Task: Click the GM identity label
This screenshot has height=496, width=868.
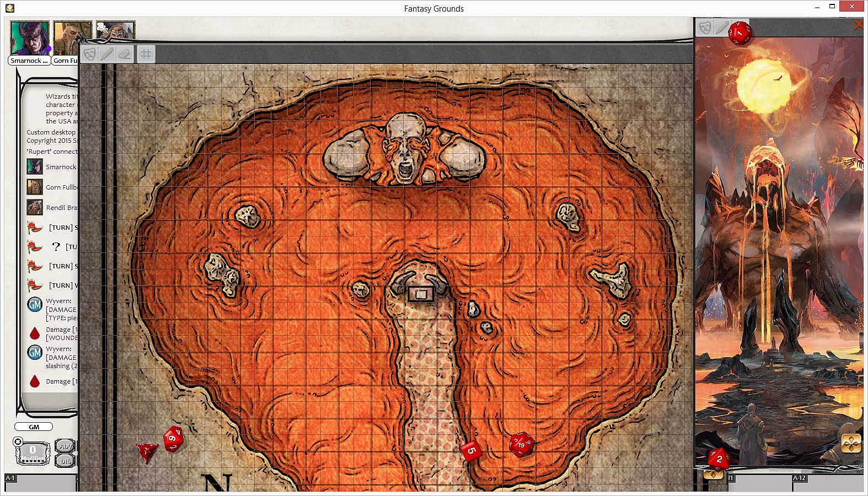Action: tap(34, 427)
